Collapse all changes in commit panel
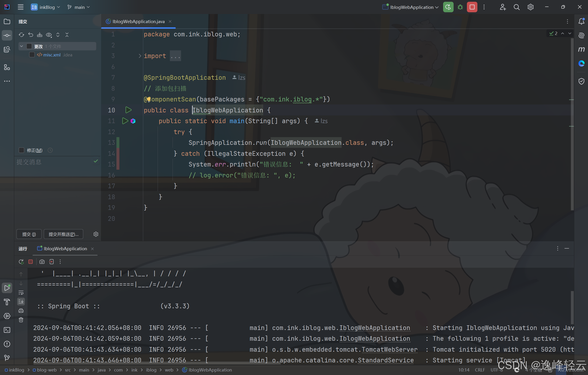The image size is (588, 375). click(x=67, y=35)
